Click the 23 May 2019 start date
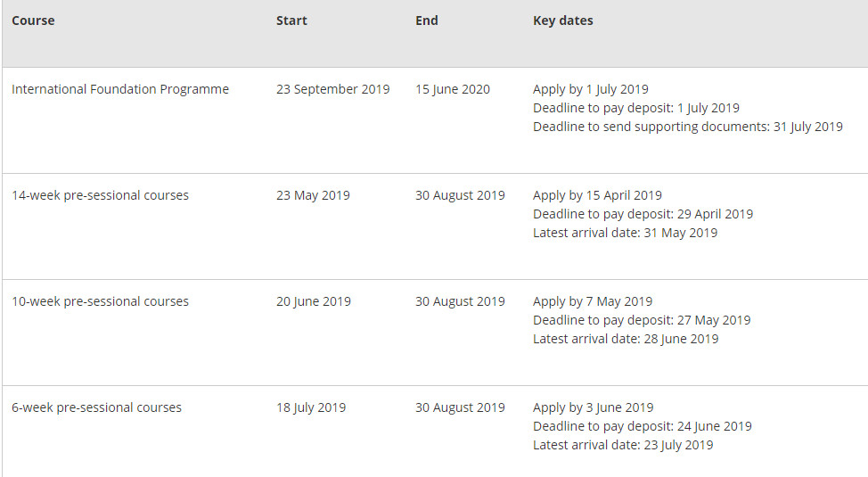Viewport: 868px width, 477px height. pyautogui.click(x=314, y=195)
